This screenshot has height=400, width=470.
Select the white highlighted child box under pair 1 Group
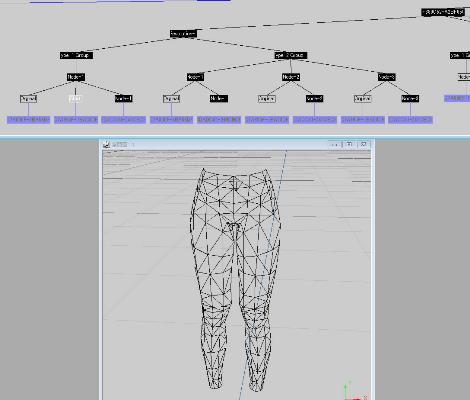(75, 99)
